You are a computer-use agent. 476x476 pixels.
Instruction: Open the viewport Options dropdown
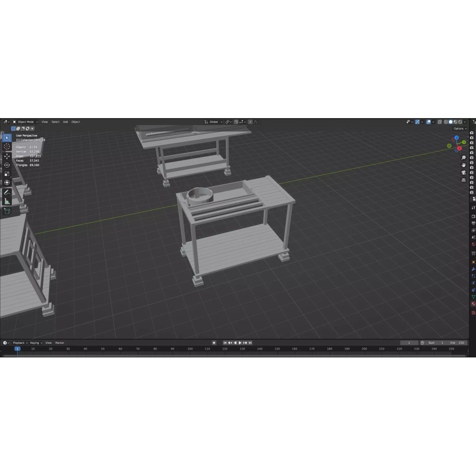pyautogui.click(x=460, y=128)
